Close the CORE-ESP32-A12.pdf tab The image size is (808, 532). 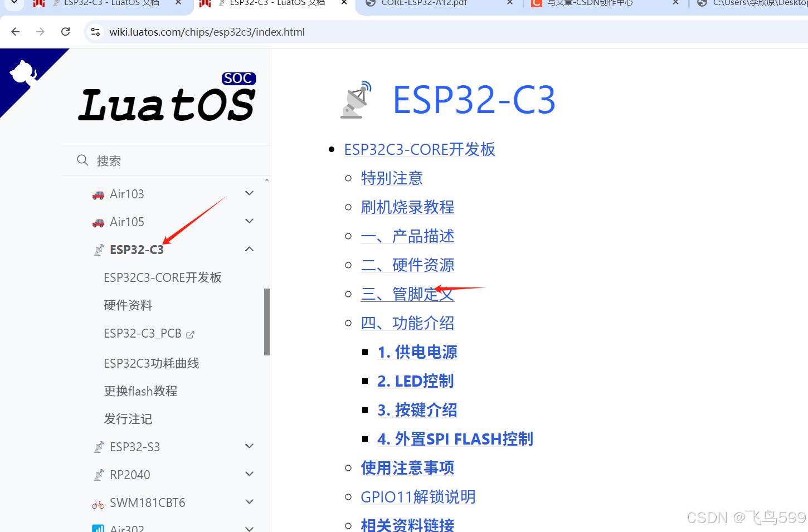coord(510,3)
